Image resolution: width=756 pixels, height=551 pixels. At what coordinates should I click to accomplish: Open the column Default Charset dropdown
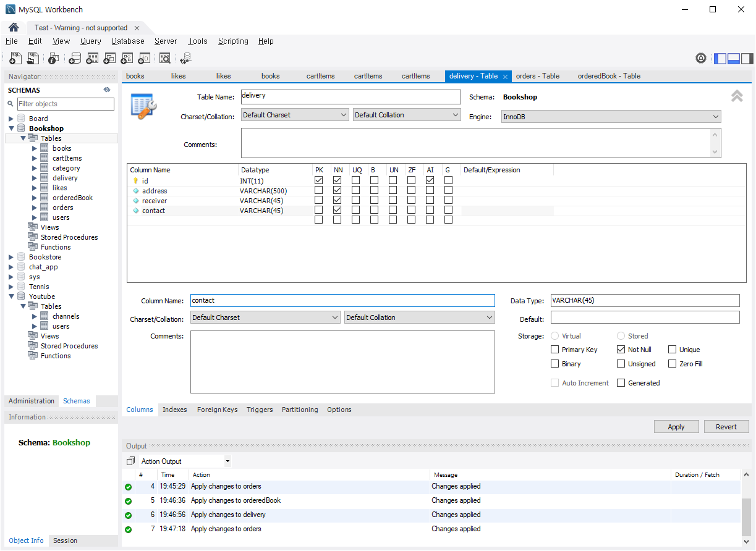click(x=265, y=318)
